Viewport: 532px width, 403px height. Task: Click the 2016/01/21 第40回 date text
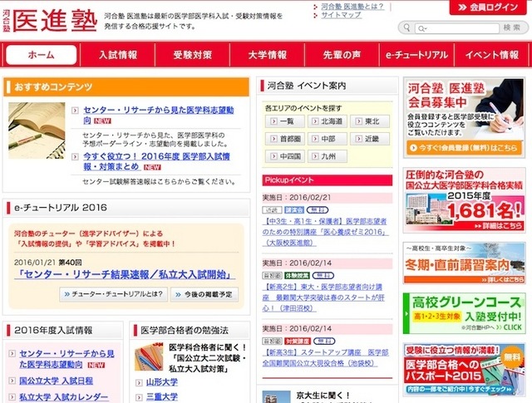pyautogui.click(x=48, y=263)
